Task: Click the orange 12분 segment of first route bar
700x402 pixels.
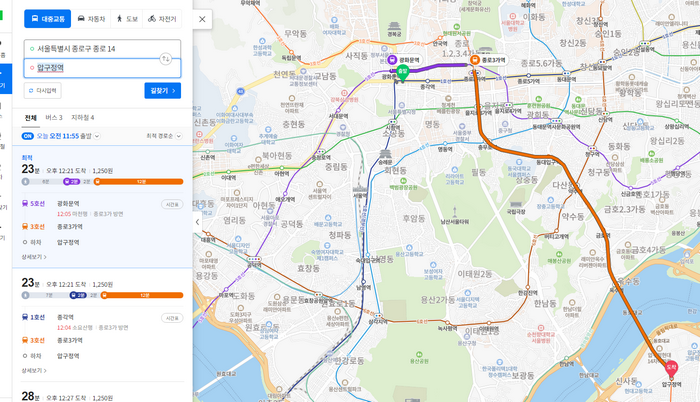Action: 138,181
